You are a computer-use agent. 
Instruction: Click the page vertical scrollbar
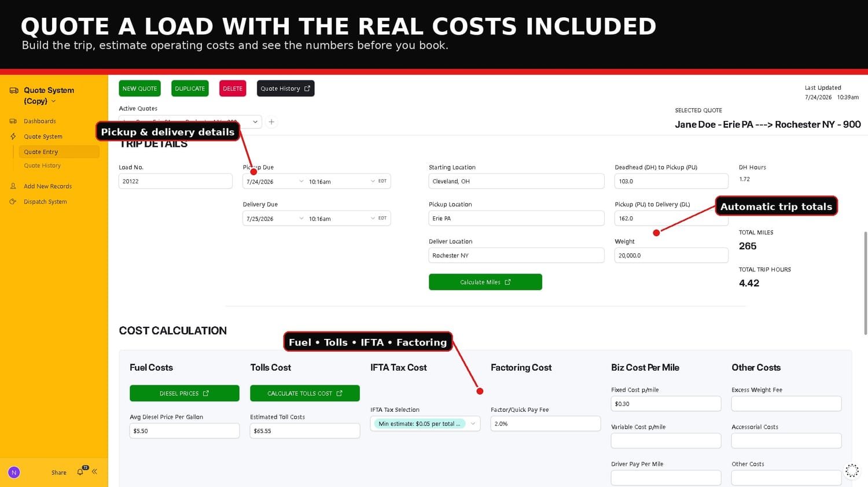click(x=866, y=283)
